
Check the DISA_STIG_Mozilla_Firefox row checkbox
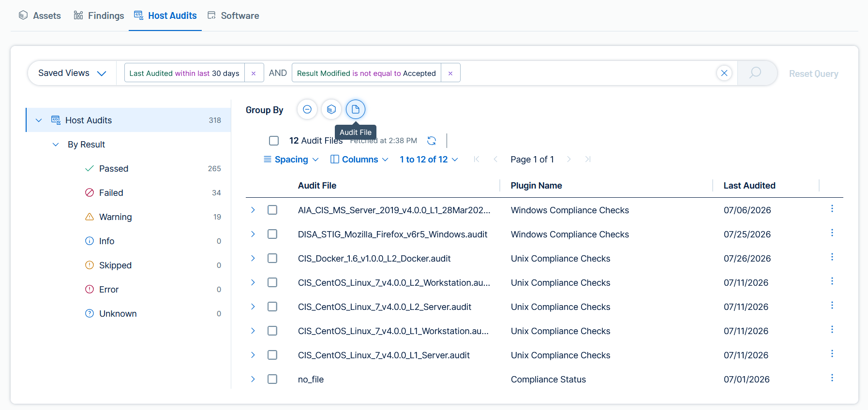pos(272,234)
